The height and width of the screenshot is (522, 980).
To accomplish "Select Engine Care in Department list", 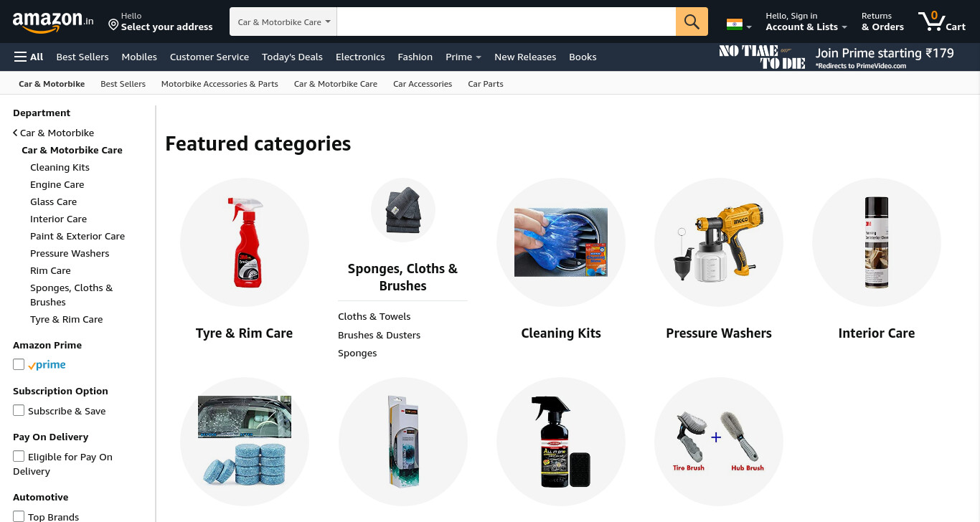I will click(x=57, y=184).
